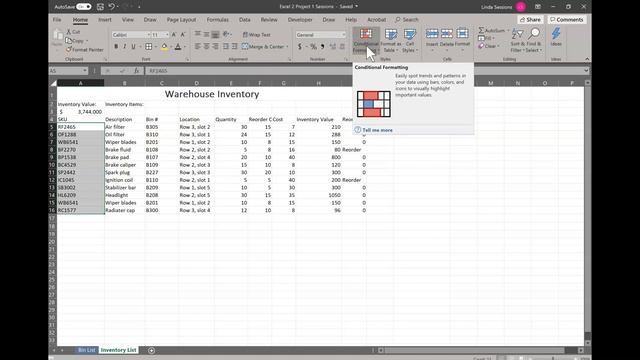The width and height of the screenshot is (640, 360).
Task: Click Merge & Center icon
Action: [x=245, y=47]
